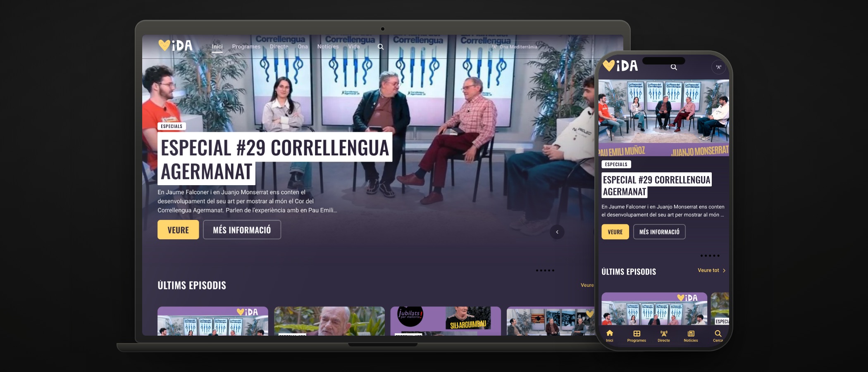Open the Programes menu on the laptop

click(246, 47)
